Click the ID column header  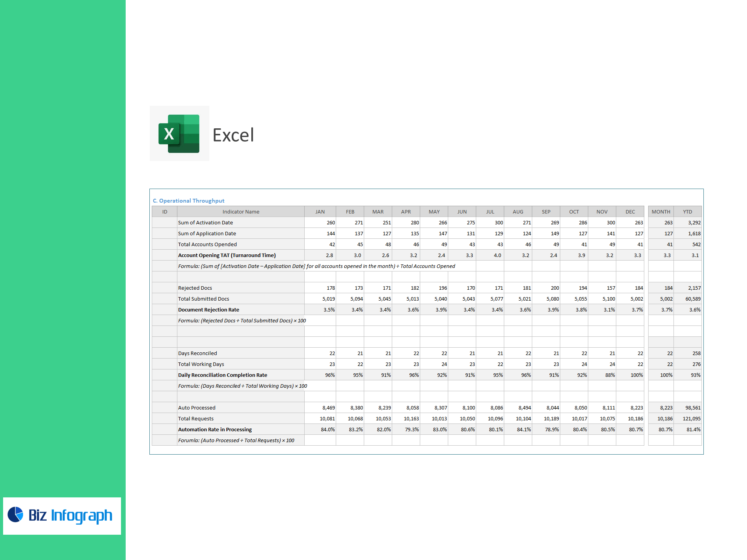165,212
